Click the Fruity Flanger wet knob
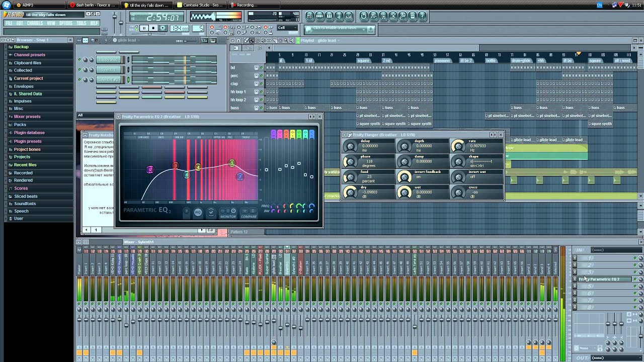 point(404,192)
